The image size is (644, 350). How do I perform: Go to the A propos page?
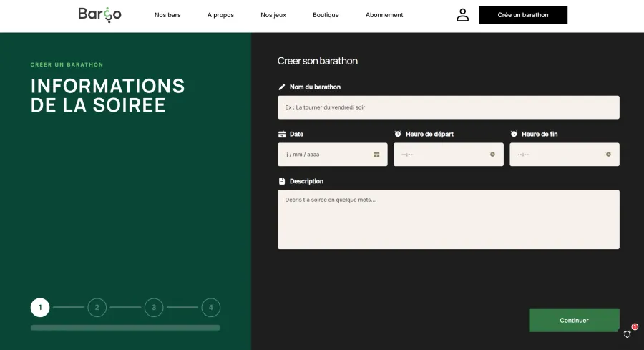(x=220, y=15)
